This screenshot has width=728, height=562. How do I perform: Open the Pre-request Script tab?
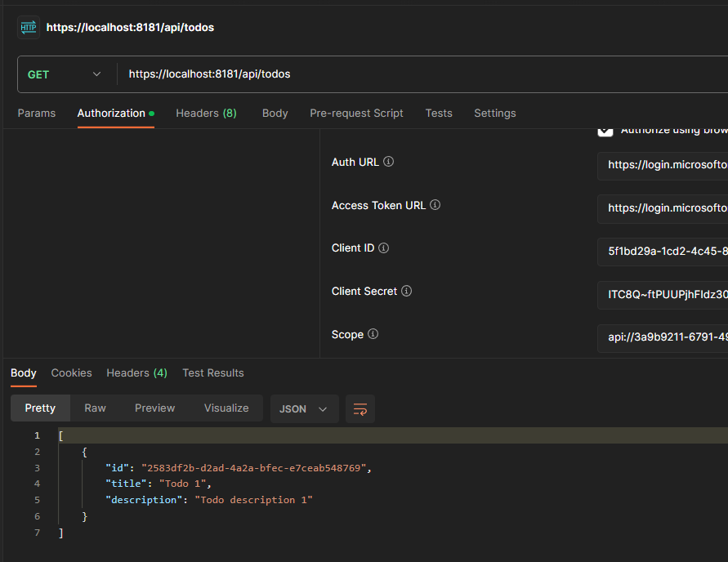coord(356,114)
